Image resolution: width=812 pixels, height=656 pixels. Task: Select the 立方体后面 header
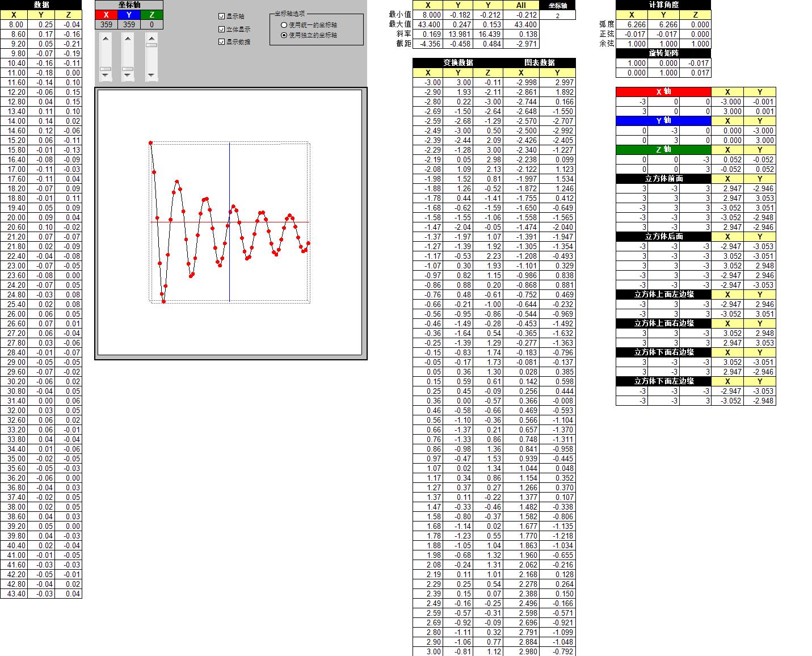663,237
